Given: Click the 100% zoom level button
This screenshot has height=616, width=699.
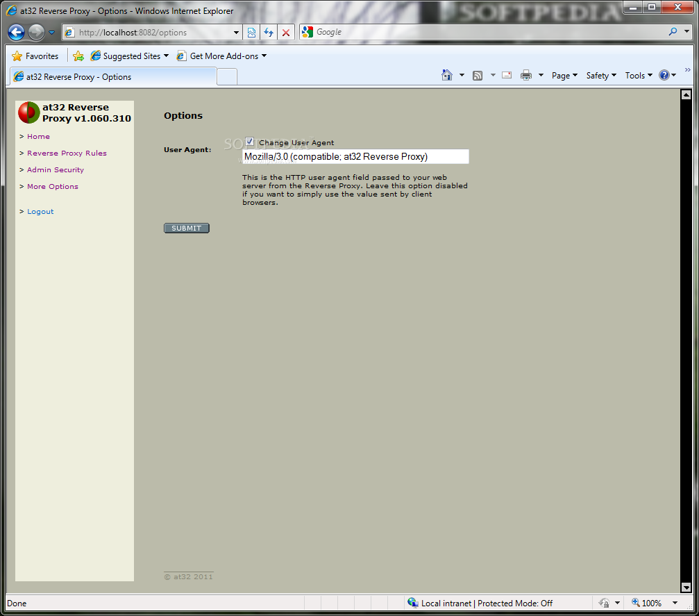Looking at the screenshot, I should tap(646, 603).
